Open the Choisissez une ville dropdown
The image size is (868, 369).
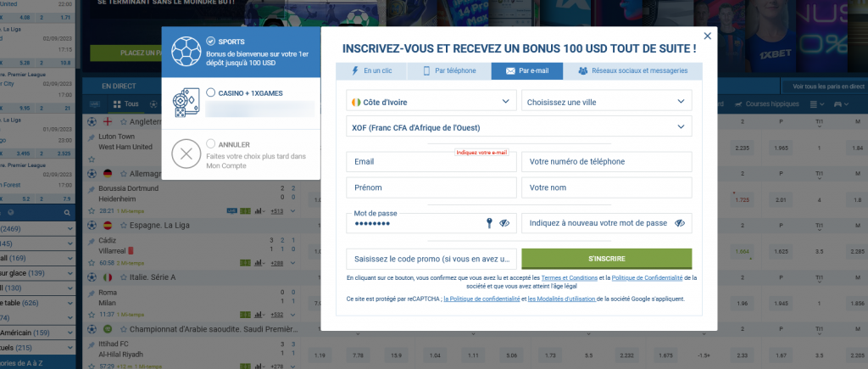point(607,102)
